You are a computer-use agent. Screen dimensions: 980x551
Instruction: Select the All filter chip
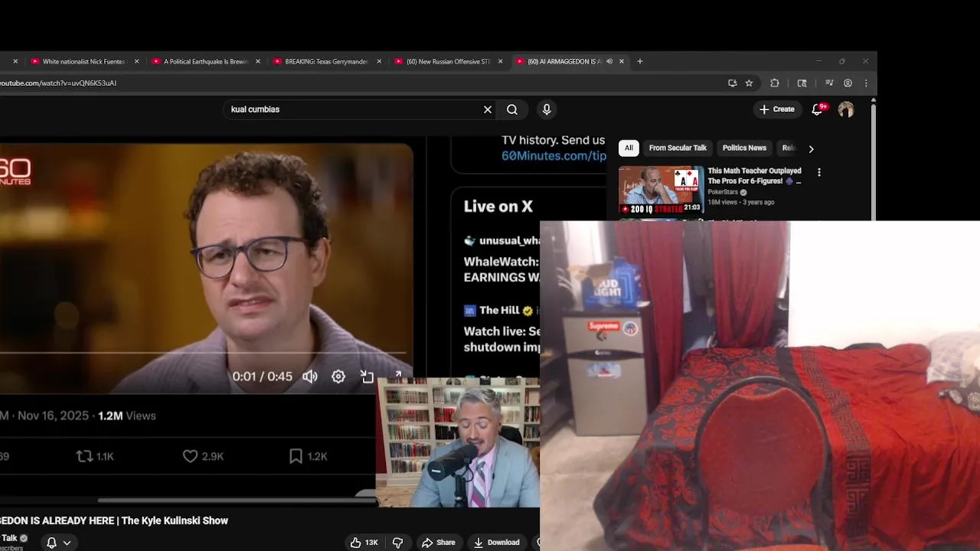[629, 148]
